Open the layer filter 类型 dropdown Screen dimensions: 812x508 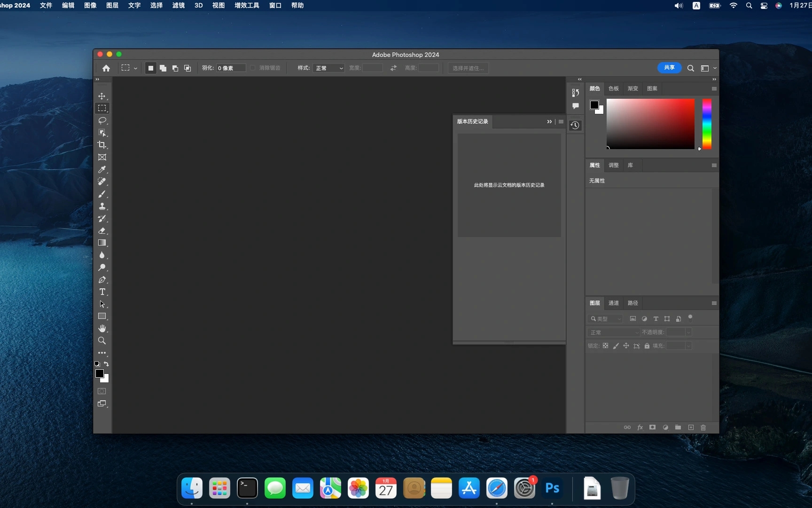pos(606,319)
